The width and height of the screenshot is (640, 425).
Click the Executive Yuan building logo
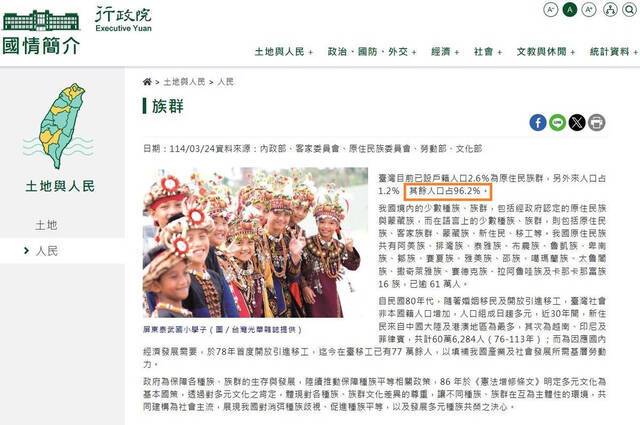pyautogui.click(x=41, y=20)
